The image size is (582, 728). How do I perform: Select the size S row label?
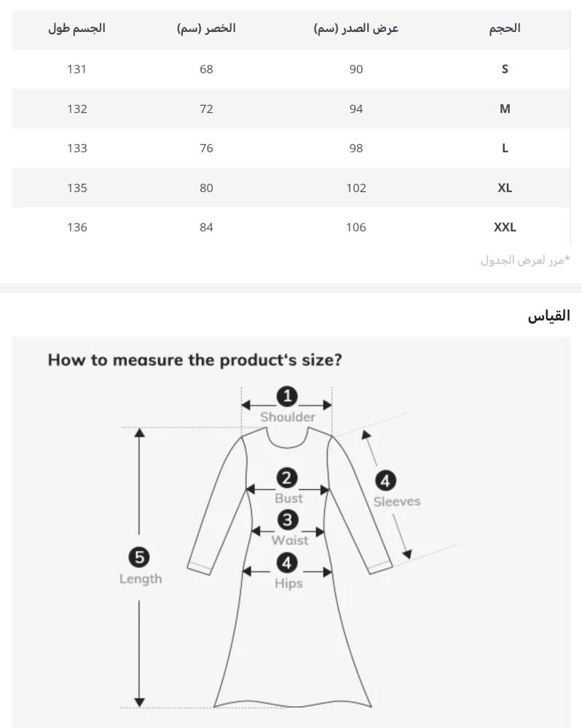(505, 69)
